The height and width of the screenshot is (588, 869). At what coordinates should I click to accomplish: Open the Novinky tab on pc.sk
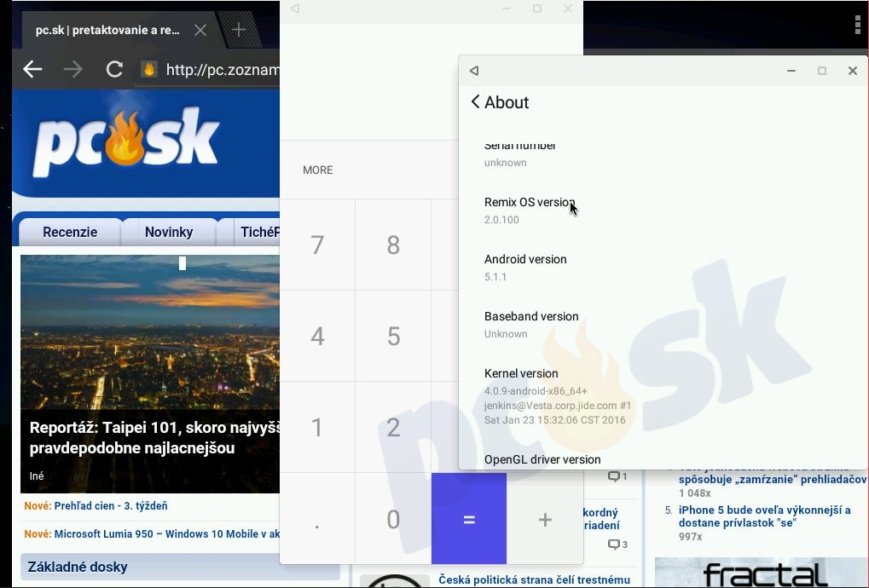(x=169, y=232)
